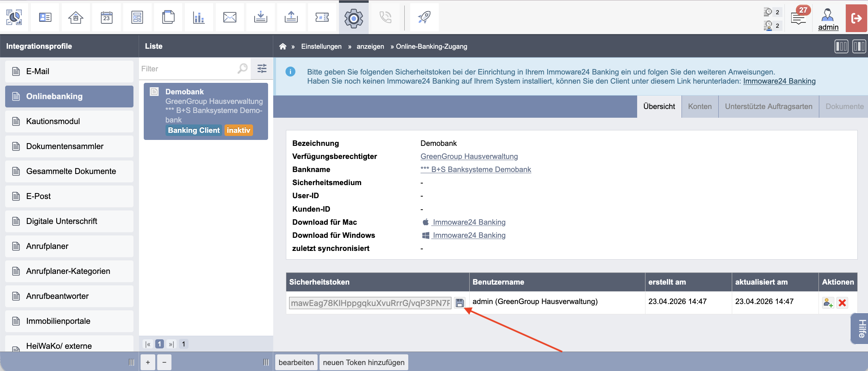Delete the token with the red X icon

click(842, 303)
